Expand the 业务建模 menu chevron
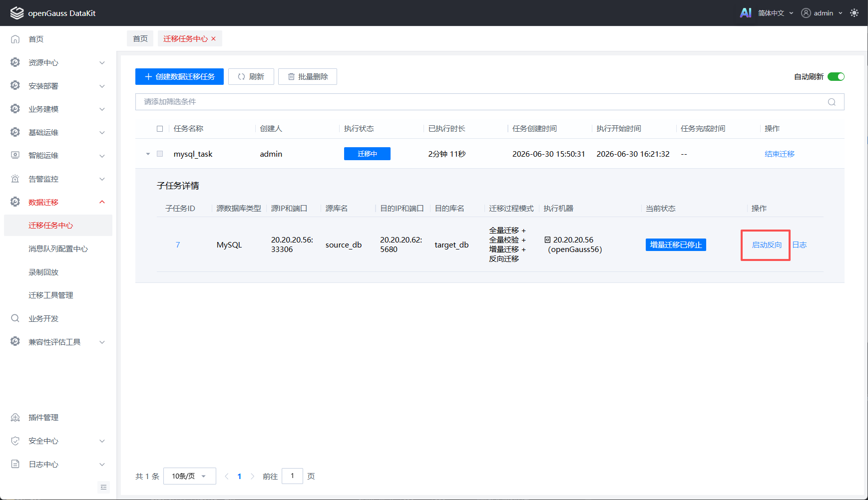Image resolution: width=868 pixels, height=500 pixels. pyautogui.click(x=102, y=109)
